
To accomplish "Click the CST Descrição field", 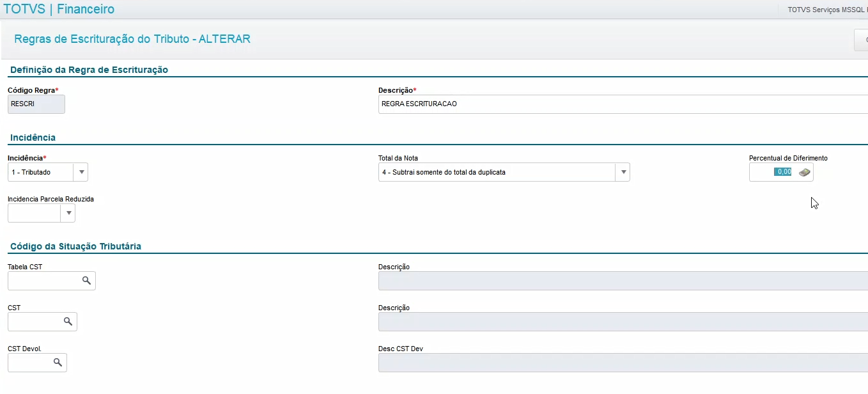I will tap(623, 322).
